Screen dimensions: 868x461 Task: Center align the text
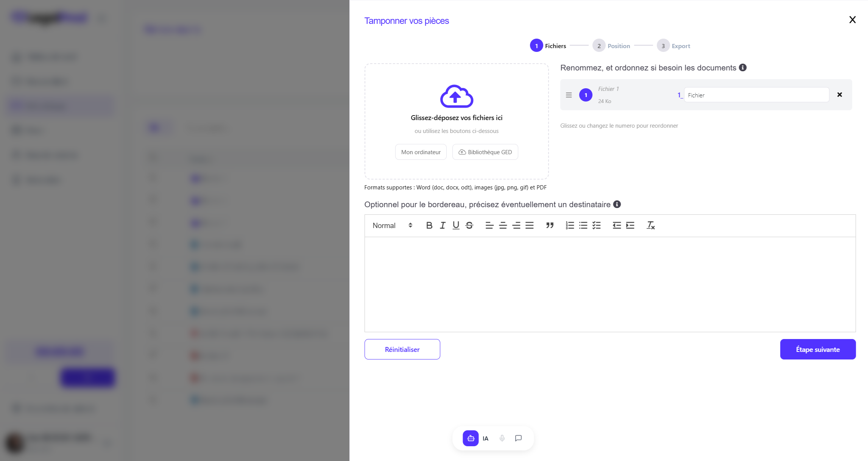[x=503, y=225]
